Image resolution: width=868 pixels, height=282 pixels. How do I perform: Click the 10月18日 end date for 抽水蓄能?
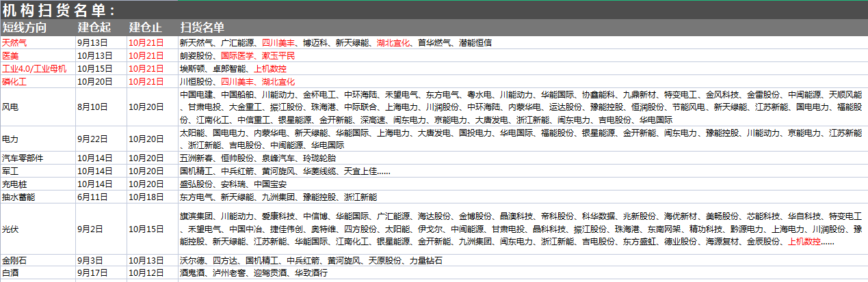[152, 197]
